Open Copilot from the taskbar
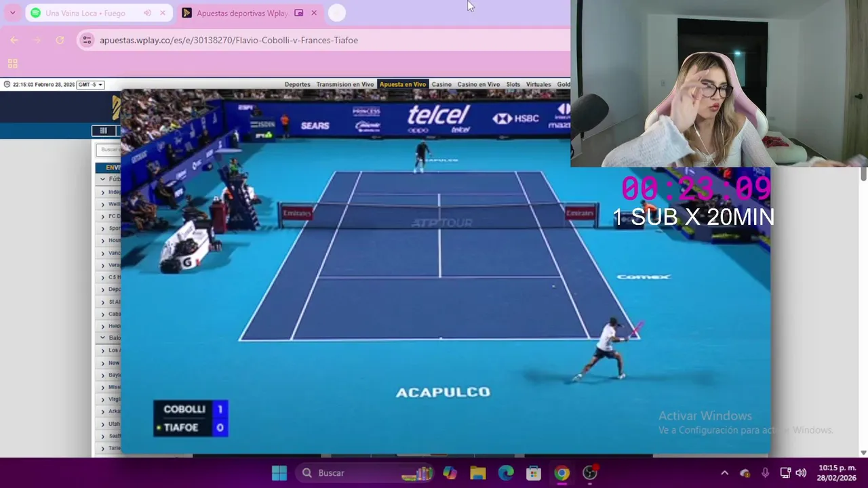This screenshot has height=488, width=868. tap(450, 473)
